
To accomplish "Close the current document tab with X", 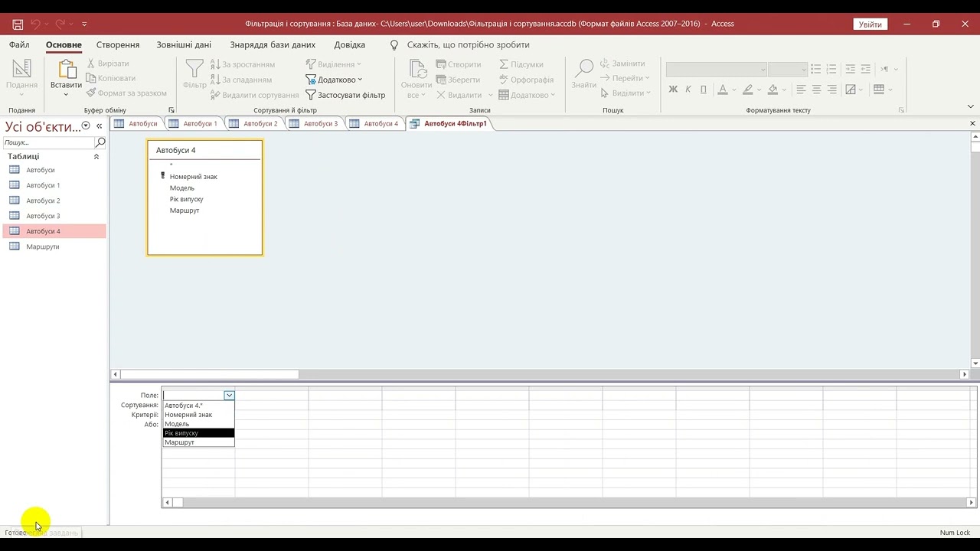I will click(x=972, y=123).
